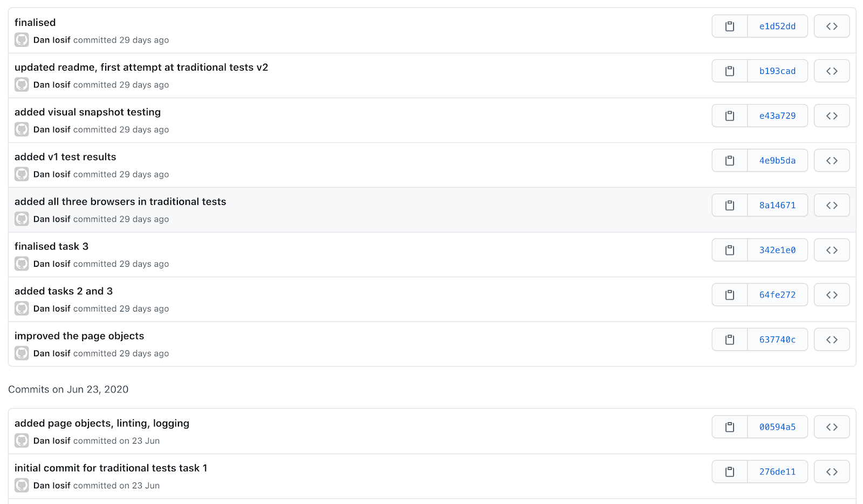Browse code at the 637740c commit
The height and width of the screenshot is (504, 863).
(831, 340)
